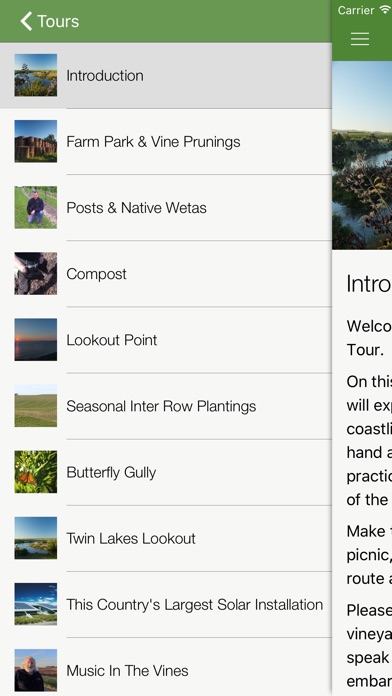Tap the kneeling man thumbnail
392x696 pixels.
[36, 207]
